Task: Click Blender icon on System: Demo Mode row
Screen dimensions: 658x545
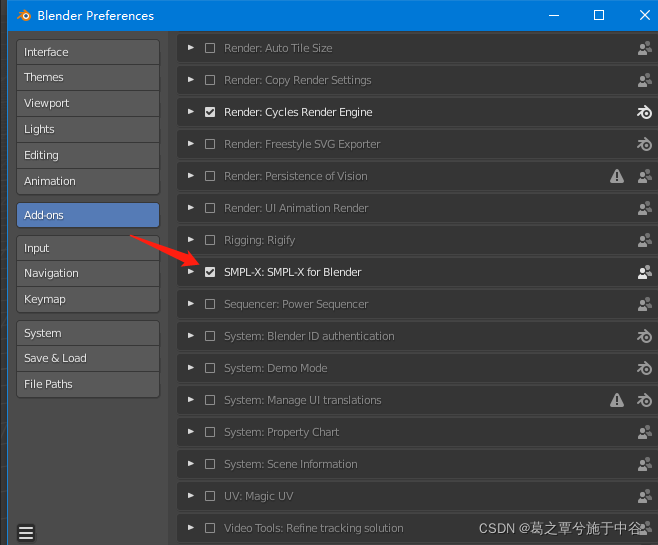Action: point(645,368)
